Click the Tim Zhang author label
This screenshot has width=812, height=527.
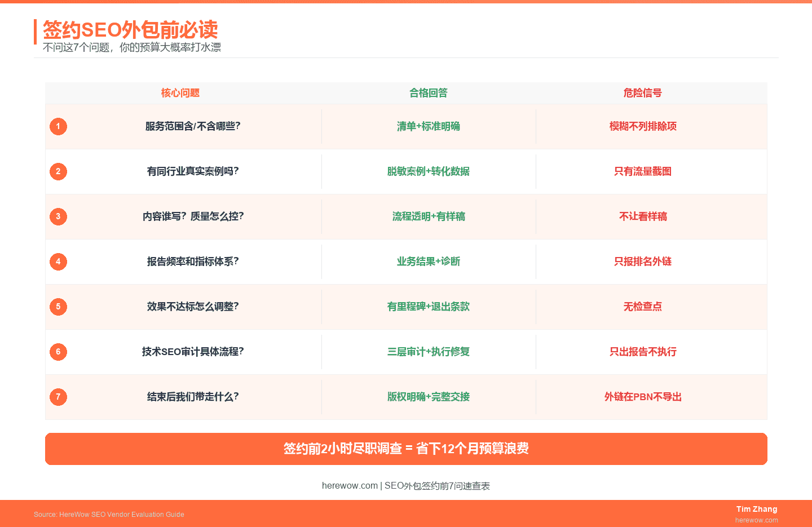[757, 509]
